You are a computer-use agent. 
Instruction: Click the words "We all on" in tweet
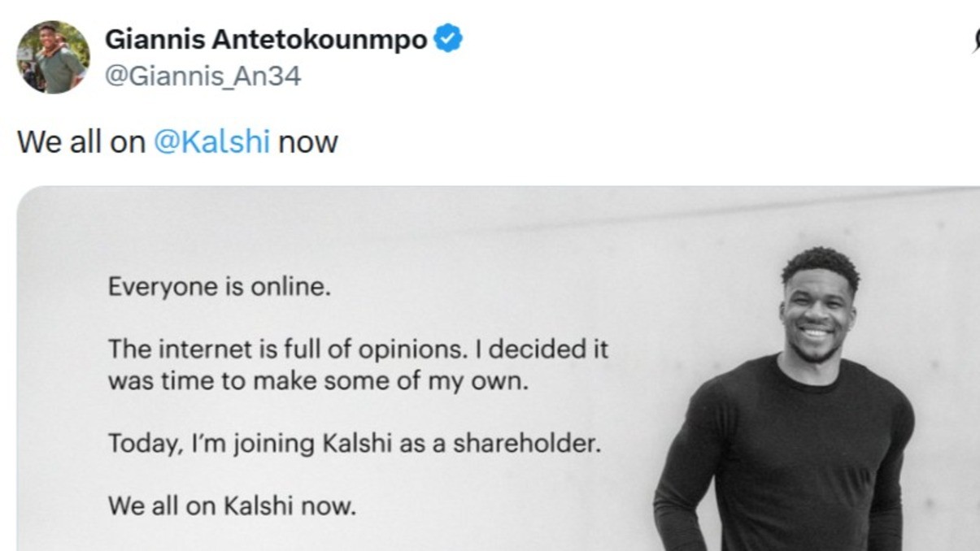coord(81,142)
